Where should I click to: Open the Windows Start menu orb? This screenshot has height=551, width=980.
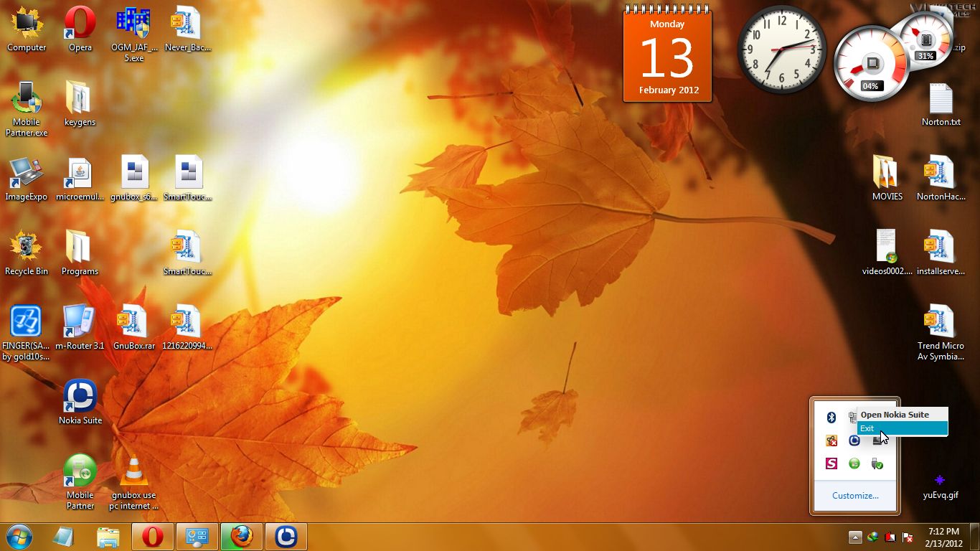tap(19, 536)
